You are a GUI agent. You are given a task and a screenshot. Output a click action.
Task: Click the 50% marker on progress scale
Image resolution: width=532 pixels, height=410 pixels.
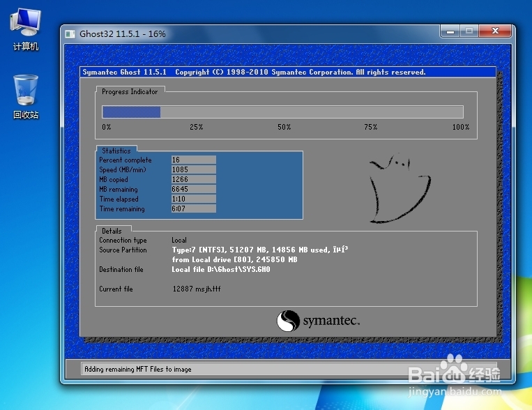(x=284, y=127)
